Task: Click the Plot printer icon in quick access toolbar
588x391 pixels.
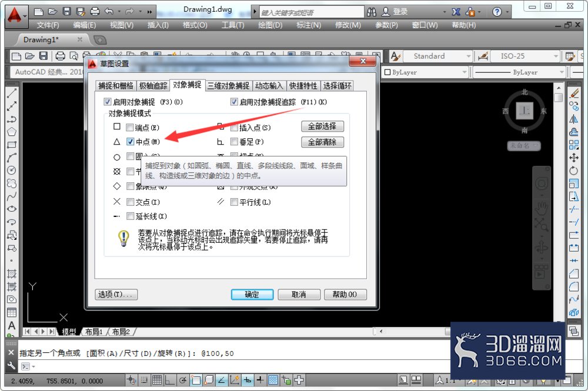Action: click(95, 12)
